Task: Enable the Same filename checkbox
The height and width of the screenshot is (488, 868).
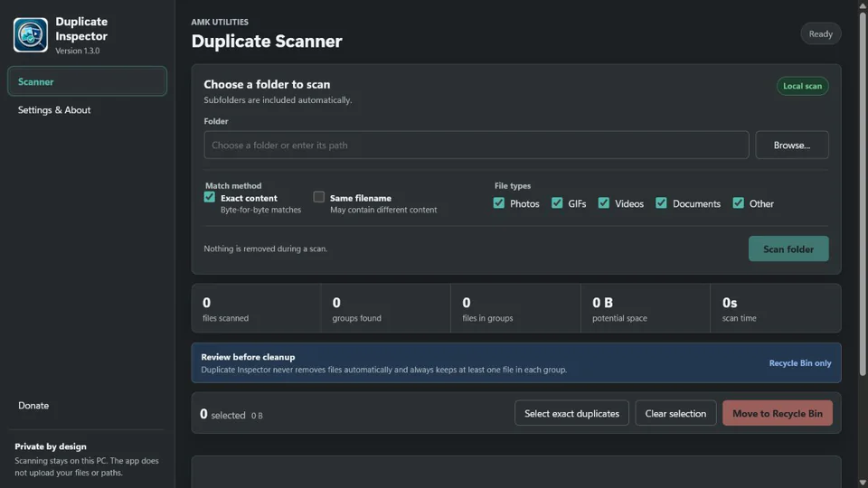Action: tap(319, 197)
